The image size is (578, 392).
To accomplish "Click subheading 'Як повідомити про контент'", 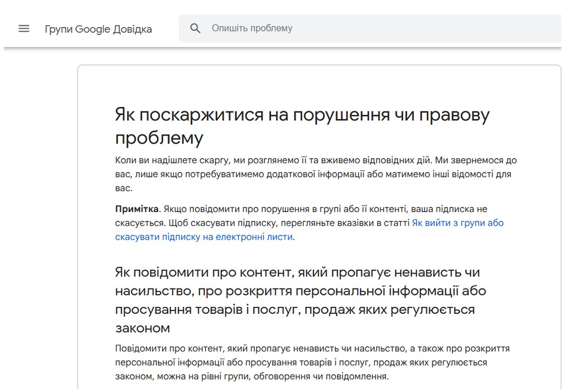I will (297, 272).
